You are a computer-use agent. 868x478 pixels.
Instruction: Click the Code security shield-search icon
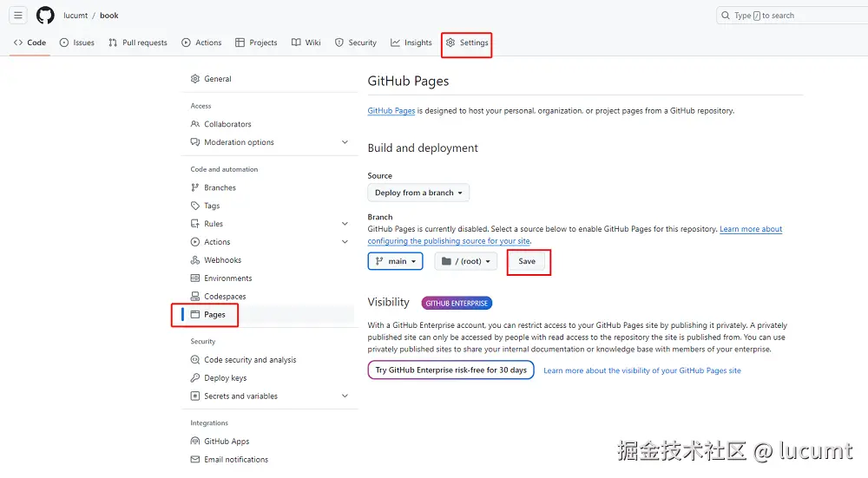pyautogui.click(x=194, y=360)
